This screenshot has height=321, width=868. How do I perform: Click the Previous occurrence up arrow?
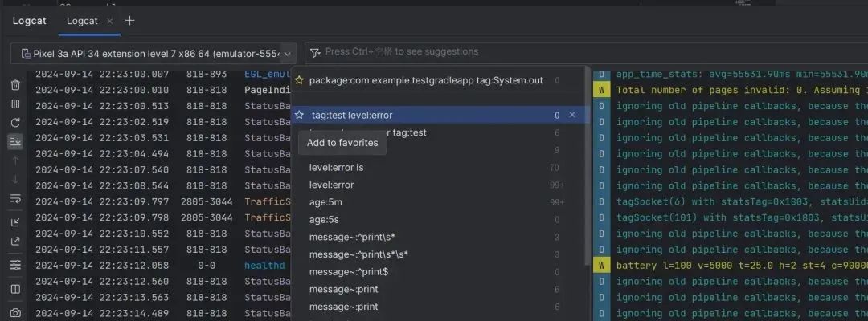(15, 160)
